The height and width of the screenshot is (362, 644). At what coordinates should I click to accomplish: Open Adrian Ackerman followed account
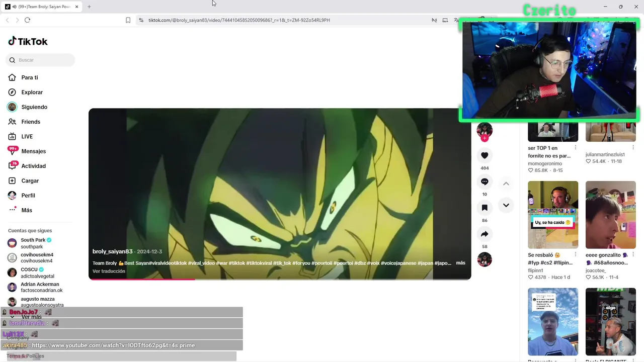(42, 287)
